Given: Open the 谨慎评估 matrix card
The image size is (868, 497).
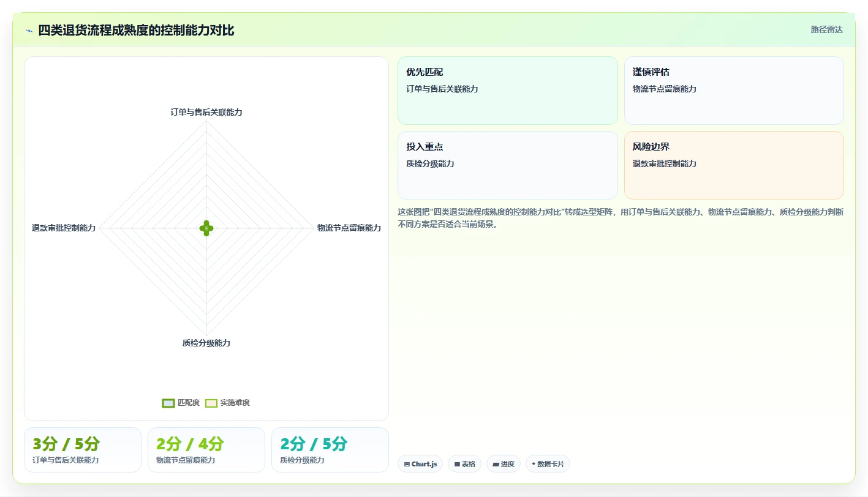Looking at the screenshot, I should click(734, 91).
